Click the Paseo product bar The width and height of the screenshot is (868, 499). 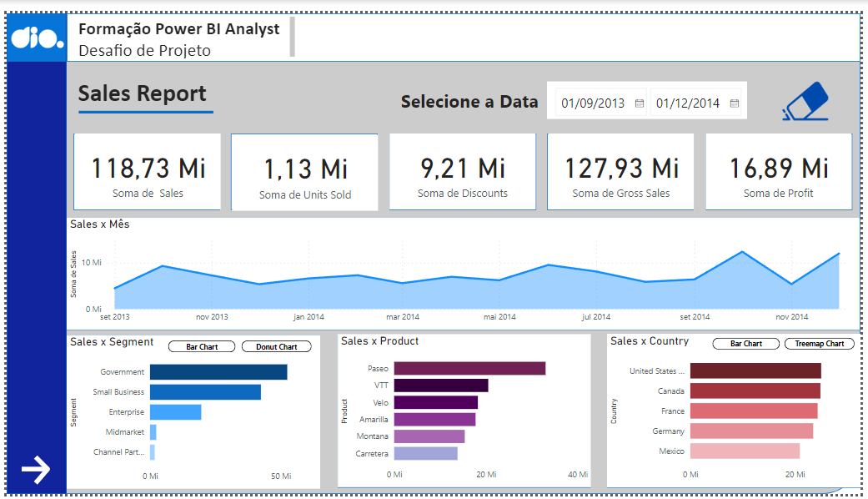(x=470, y=368)
